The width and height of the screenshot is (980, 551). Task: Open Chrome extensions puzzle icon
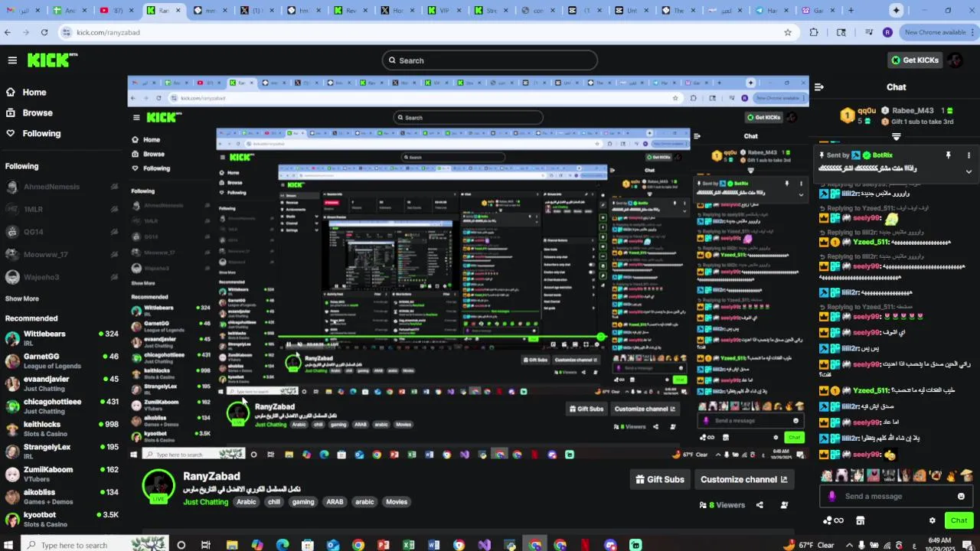(814, 32)
